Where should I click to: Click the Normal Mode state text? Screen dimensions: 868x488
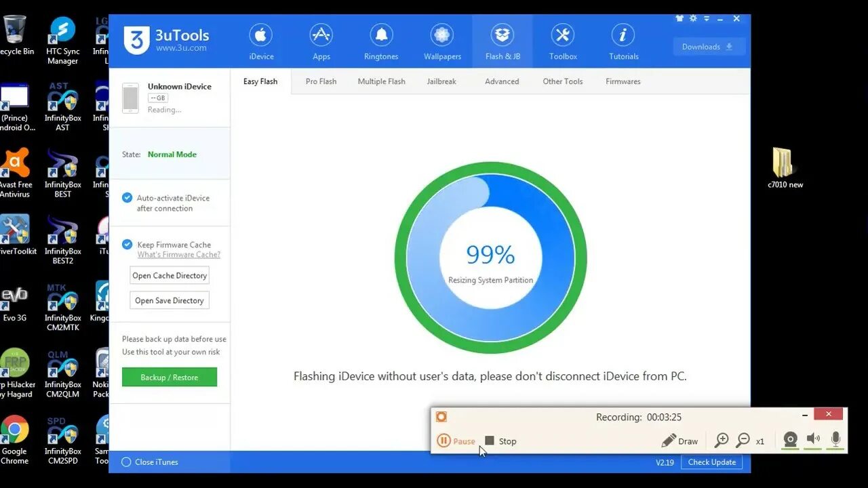click(172, 155)
